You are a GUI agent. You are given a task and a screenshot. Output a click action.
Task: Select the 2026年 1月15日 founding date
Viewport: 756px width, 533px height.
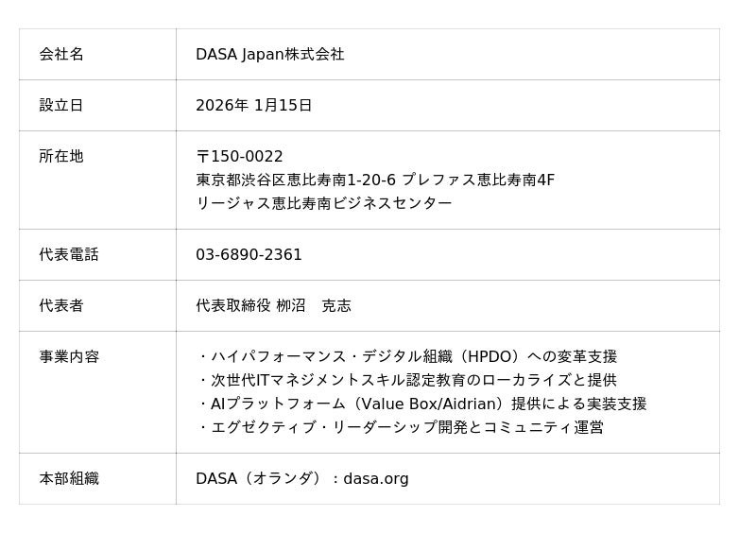253,105
